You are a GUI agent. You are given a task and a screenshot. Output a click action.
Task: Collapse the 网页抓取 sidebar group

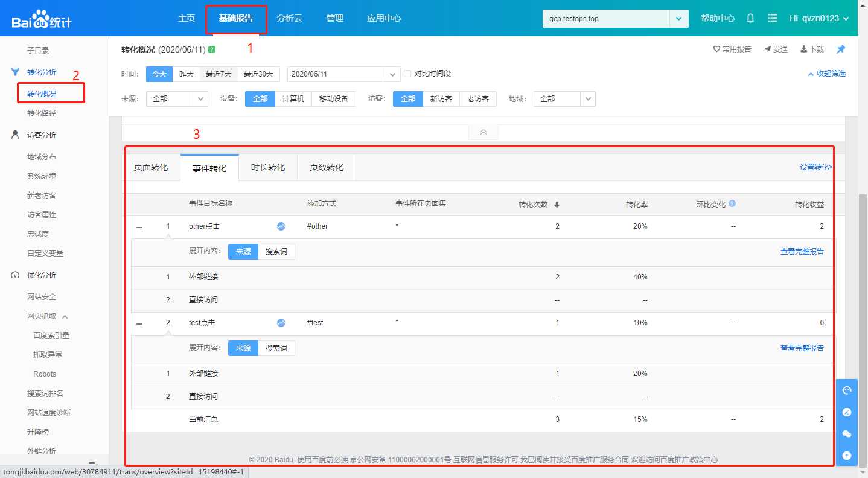point(65,316)
